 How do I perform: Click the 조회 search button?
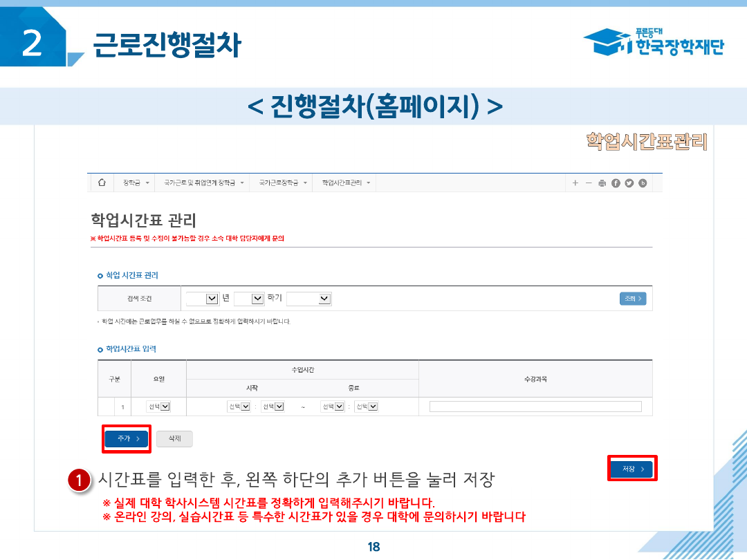click(632, 299)
